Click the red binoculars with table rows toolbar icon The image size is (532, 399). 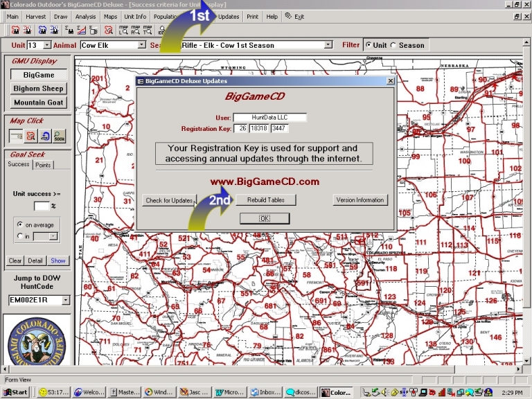click(27, 30)
